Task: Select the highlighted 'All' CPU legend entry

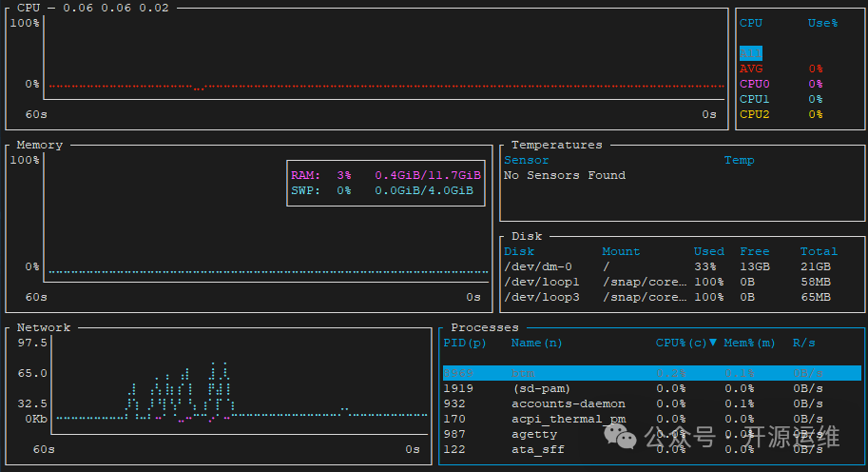Action: (750, 53)
